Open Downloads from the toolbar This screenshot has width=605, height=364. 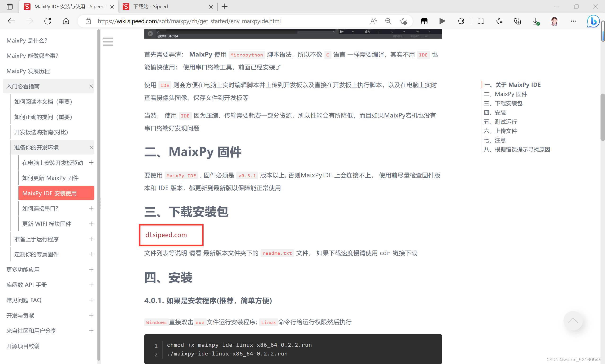[x=535, y=21]
